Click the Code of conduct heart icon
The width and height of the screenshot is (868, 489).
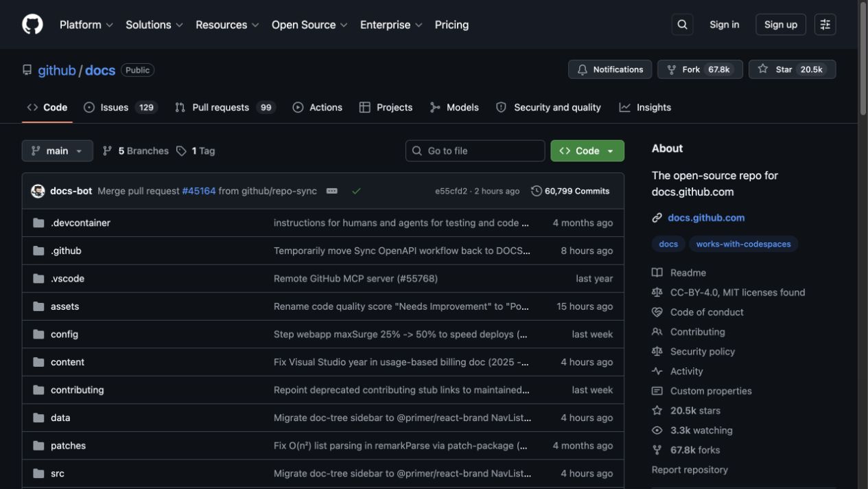tap(657, 312)
